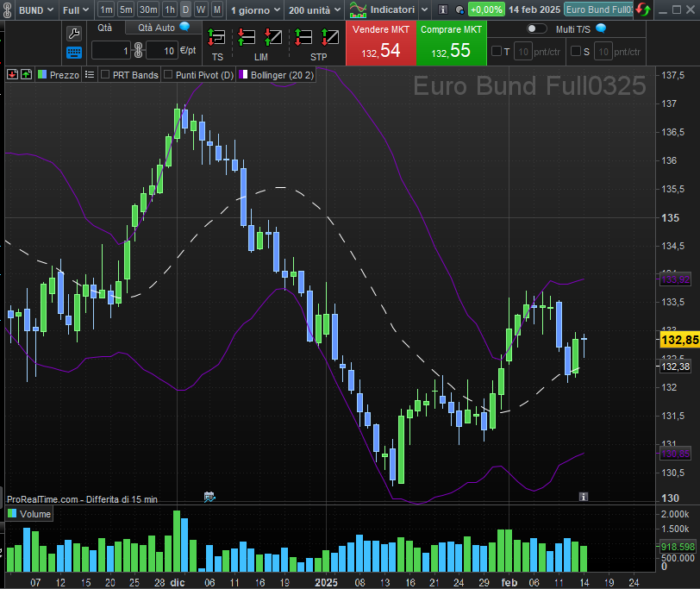Click the red down-arrow icon beside Prezzo
Viewport: 700px width, 589px height.
coord(12,74)
